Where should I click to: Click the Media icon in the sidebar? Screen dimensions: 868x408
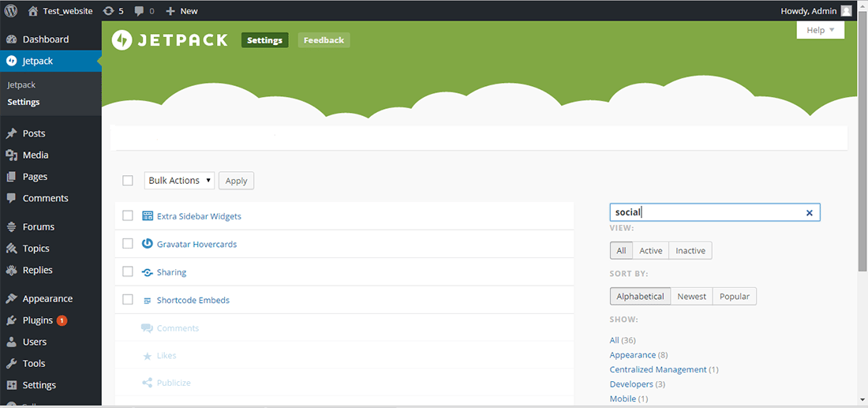[x=11, y=155]
